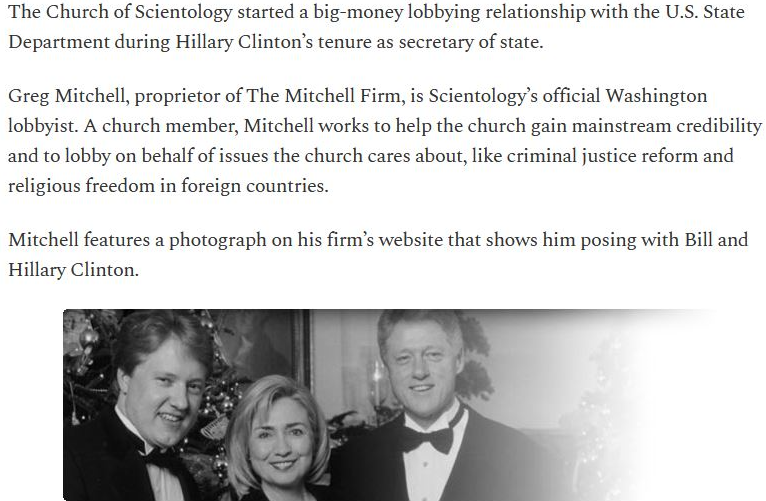
Task: Click the phrase "mainstream credibility"
Action: [666, 126]
